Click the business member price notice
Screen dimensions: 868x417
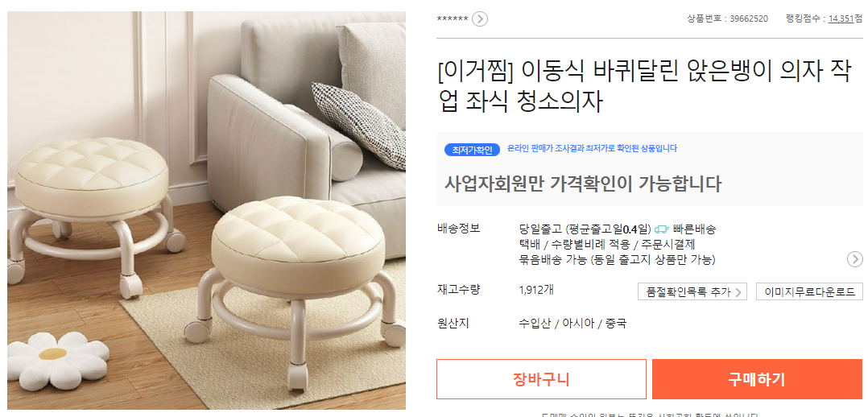coord(583,184)
